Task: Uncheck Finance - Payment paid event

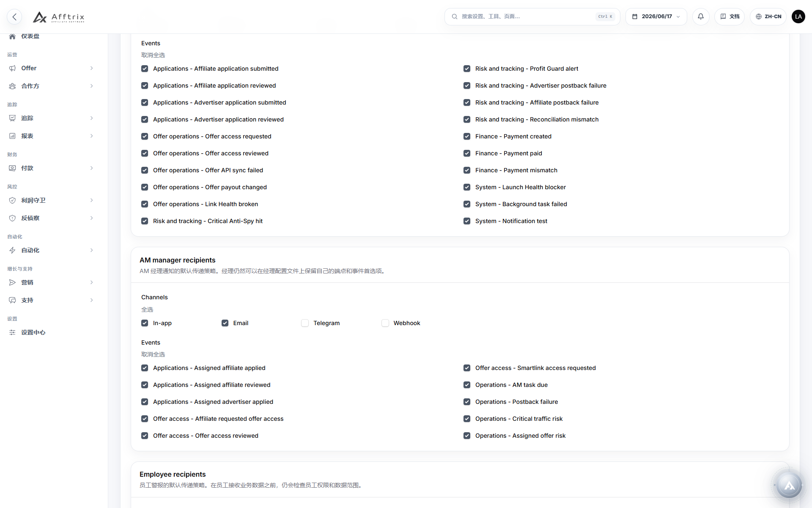Action: [x=467, y=153]
